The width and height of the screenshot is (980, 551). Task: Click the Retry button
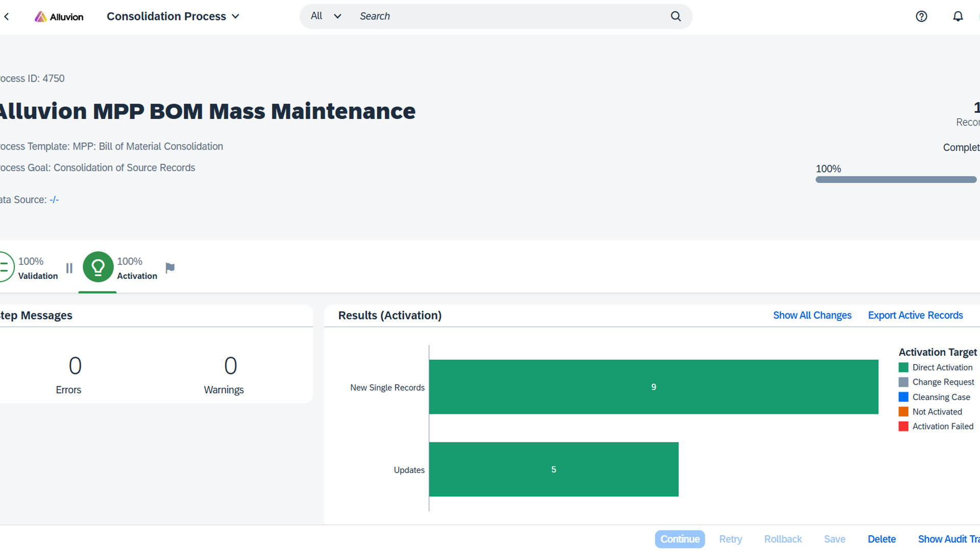tap(730, 539)
